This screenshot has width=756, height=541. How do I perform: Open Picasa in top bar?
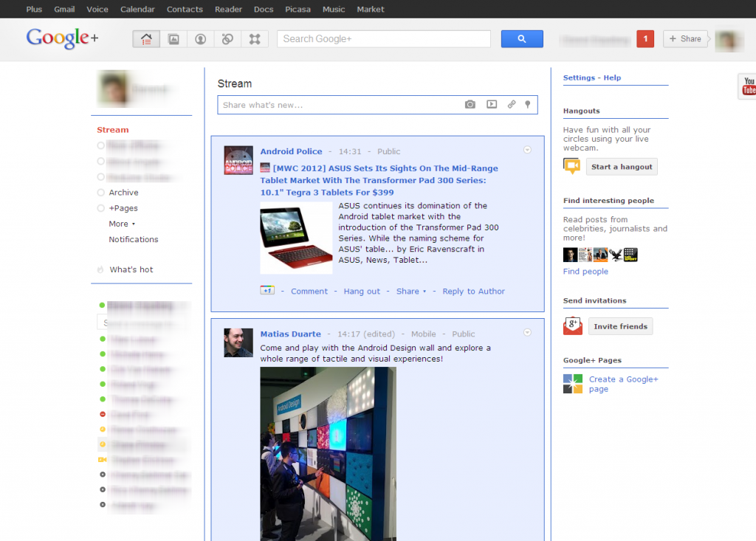(x=298, y=9)
